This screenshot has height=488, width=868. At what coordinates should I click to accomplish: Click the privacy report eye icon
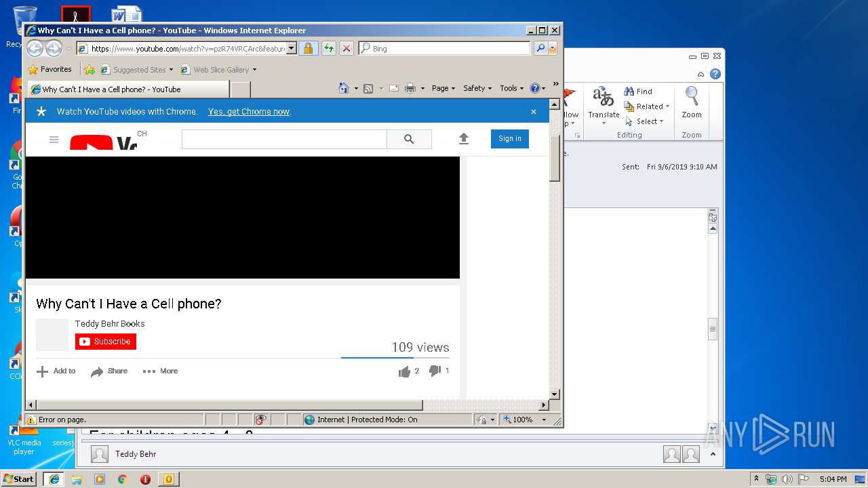pos(261,420)
